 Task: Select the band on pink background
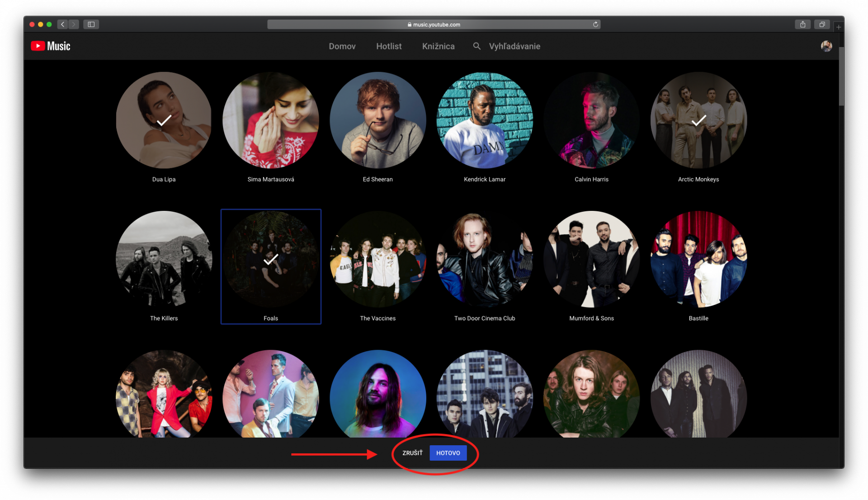pos(271,394)
